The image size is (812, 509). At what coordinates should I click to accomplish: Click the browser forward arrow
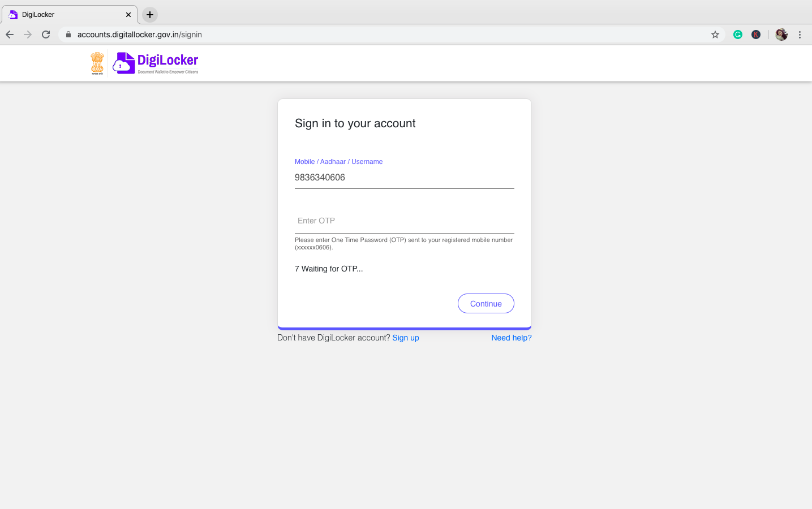coord(28,34)
